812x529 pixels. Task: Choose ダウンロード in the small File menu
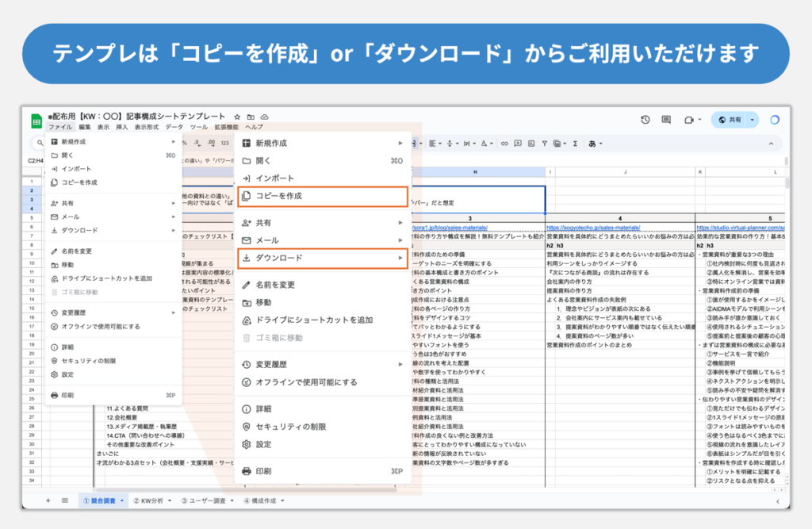pyautogui.click(x=113, y=230)
